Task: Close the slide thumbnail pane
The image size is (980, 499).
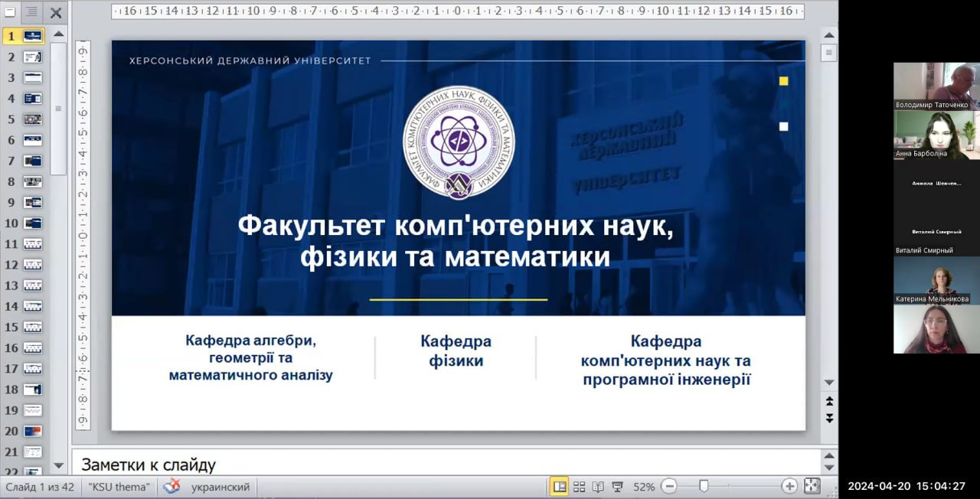Action: 56,12
